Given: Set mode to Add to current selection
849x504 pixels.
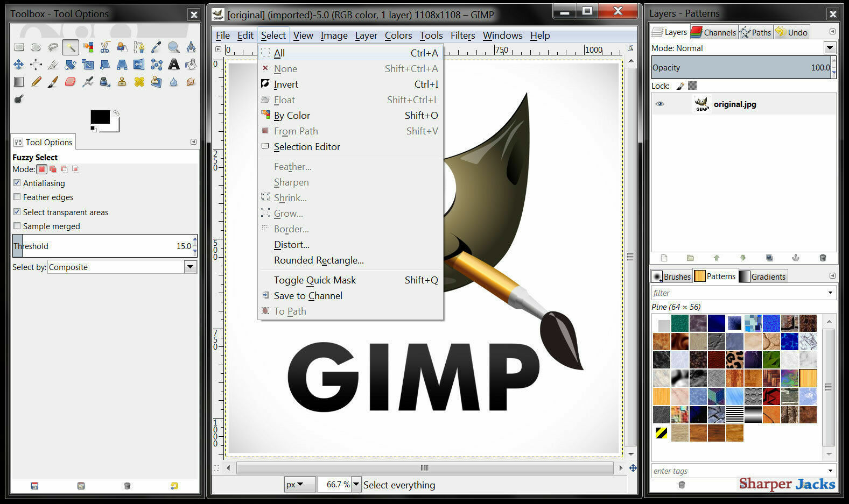Looking at the screenshot, I should [x=53, y=169].
